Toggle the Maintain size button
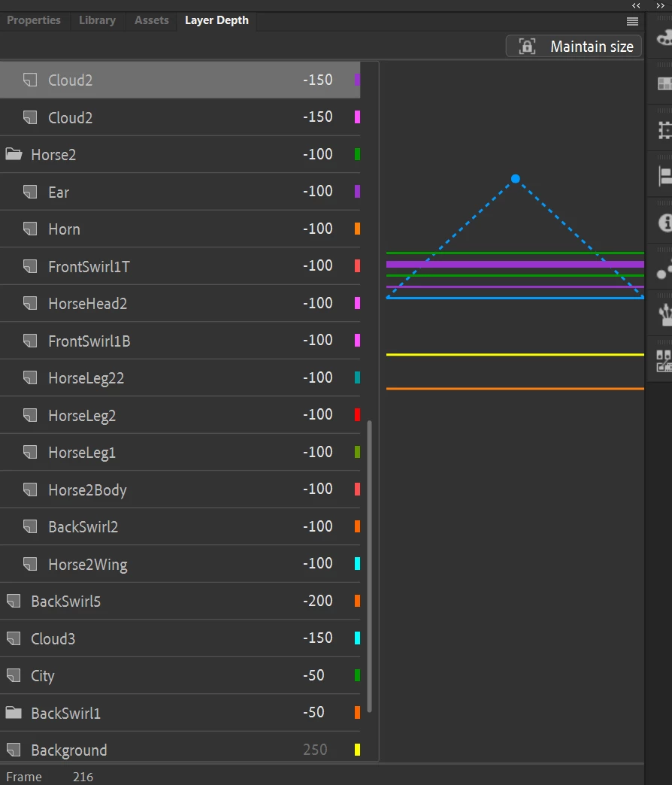This screenshot has height=785, width=672. click(574, 47)
